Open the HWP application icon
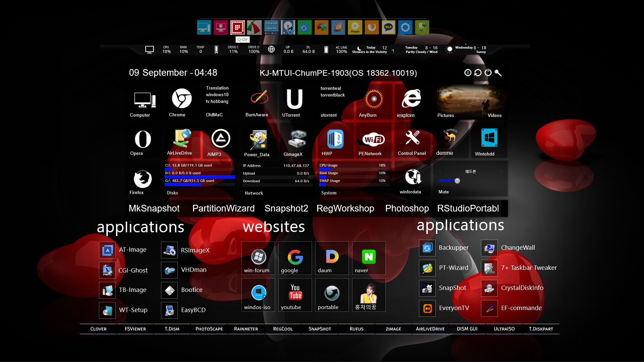This screenshot has height=362, width=644. point(335,139)
